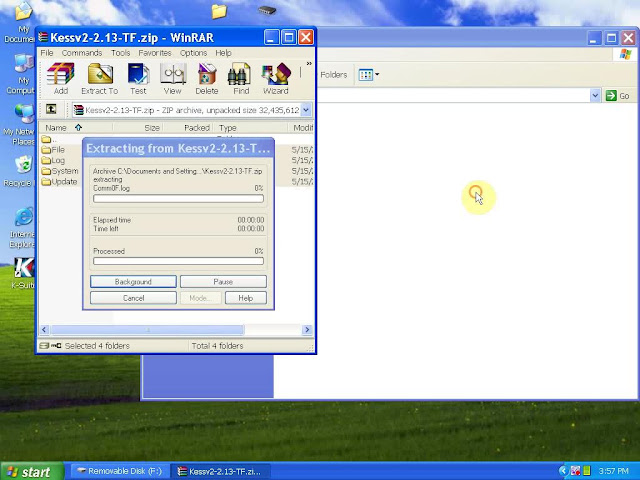Click the Find toolbar icon
This screenshot has width=640, height=480.
[241, 79]
